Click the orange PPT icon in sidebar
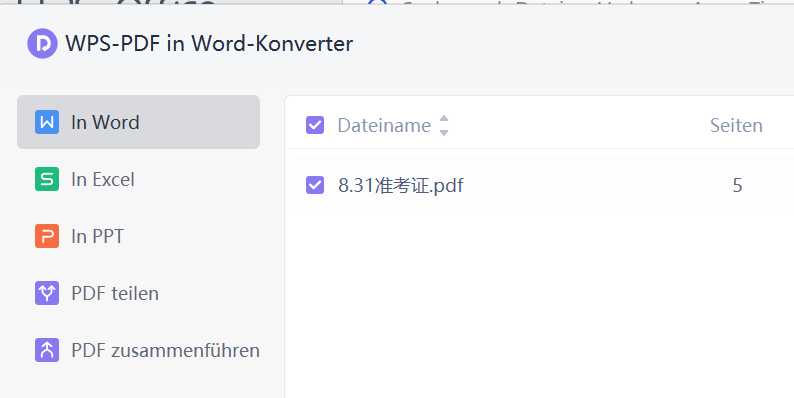The image size is (794, 398). [47, 236]
